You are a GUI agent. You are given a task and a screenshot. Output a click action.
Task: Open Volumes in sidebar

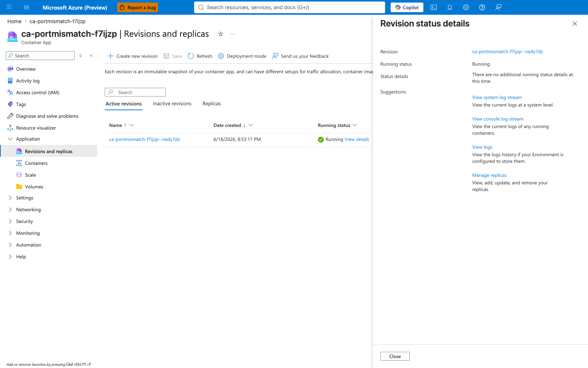click(x=34, y=187)
